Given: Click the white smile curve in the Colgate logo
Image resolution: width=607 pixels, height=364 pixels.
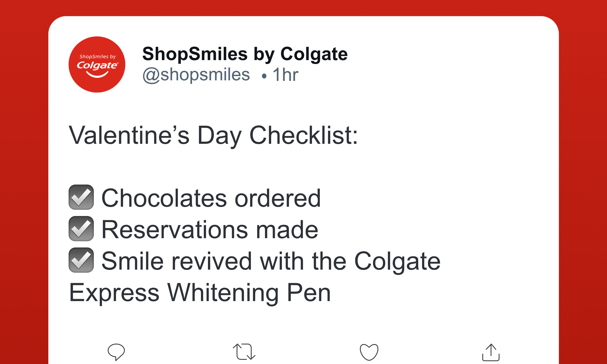Looking at the screenshot, I should (97, 74).
